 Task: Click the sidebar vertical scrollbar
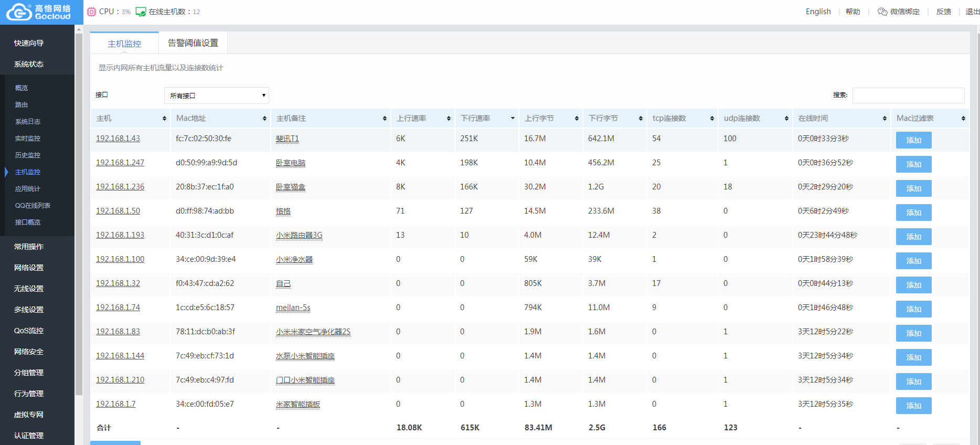click(79, 210)
